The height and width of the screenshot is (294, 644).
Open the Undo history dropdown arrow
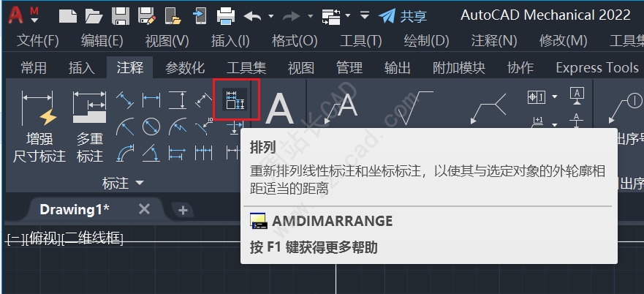point(271,16)
